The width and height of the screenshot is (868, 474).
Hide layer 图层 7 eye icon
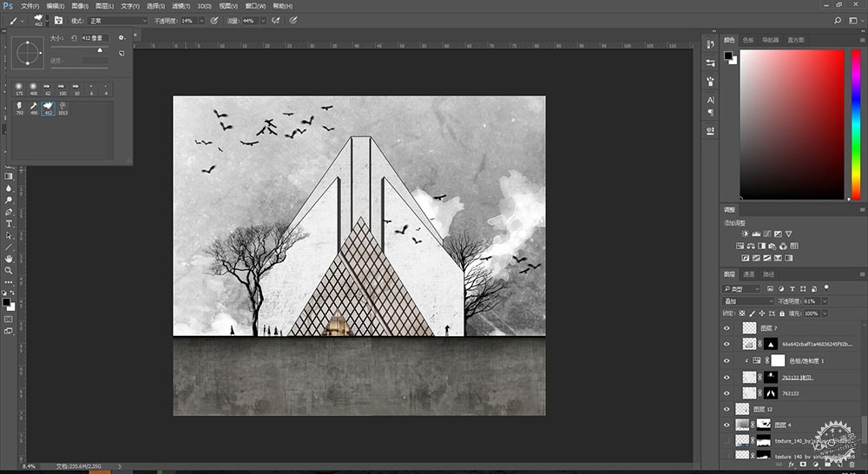727,328
